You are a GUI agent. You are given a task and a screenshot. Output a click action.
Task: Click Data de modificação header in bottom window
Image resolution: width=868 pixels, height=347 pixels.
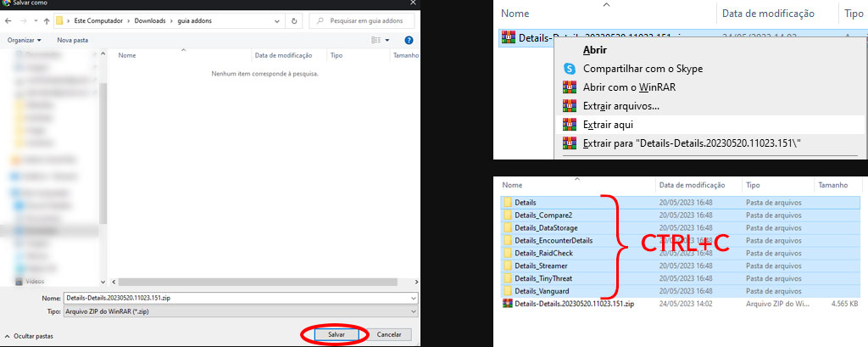tap(691, 185)
